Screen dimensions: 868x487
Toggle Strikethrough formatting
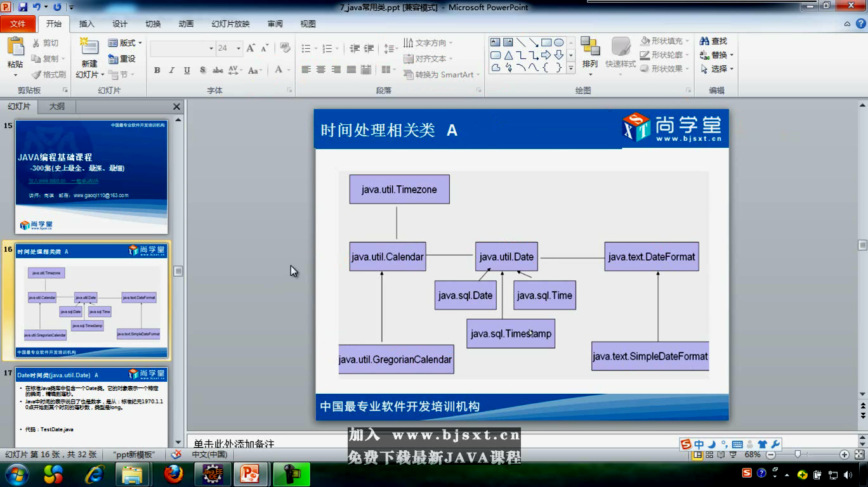pos(218,70)
